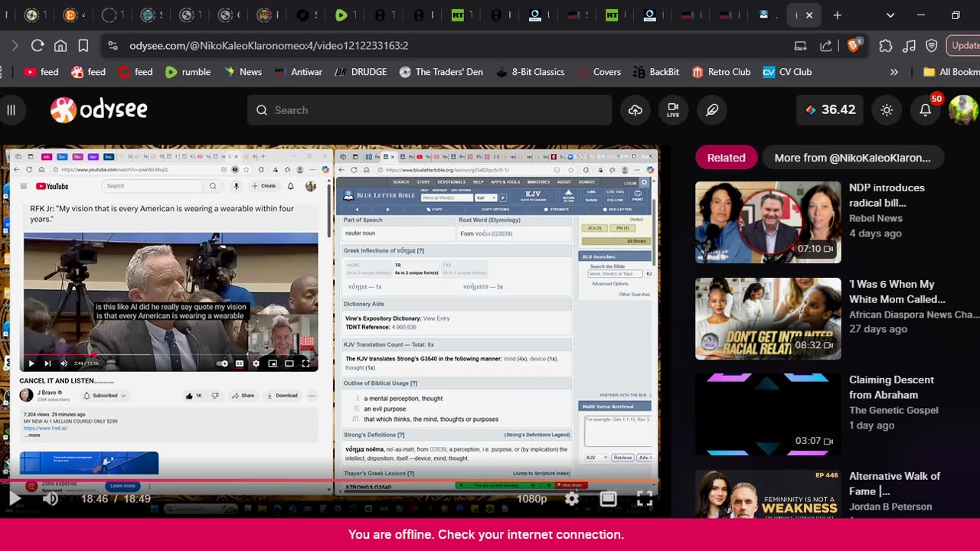Reload the page in the browser
980x551 pixels.
37,46
